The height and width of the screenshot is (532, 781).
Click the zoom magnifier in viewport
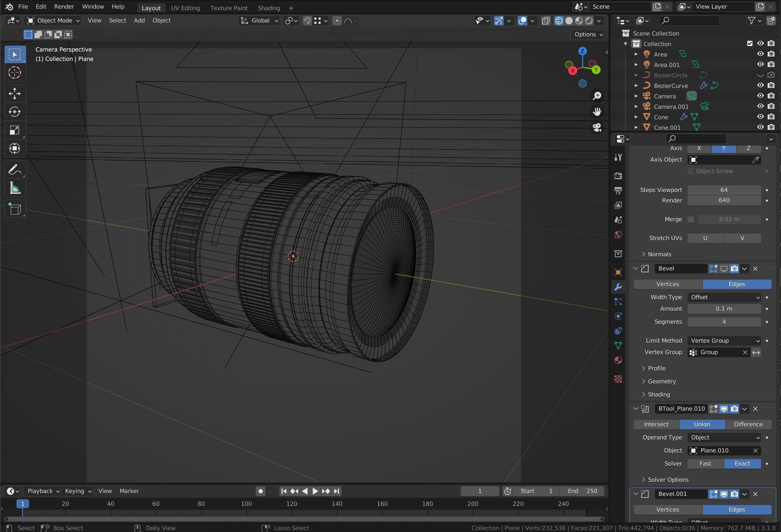pyautogui.click(x=597, y=96)
